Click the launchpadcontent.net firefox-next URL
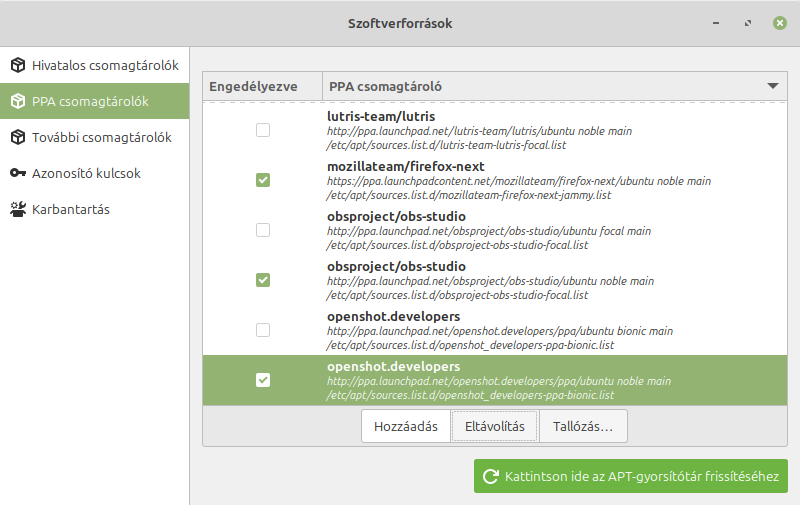The width and height of the screenshot is (800, 505). pos(519,181)
